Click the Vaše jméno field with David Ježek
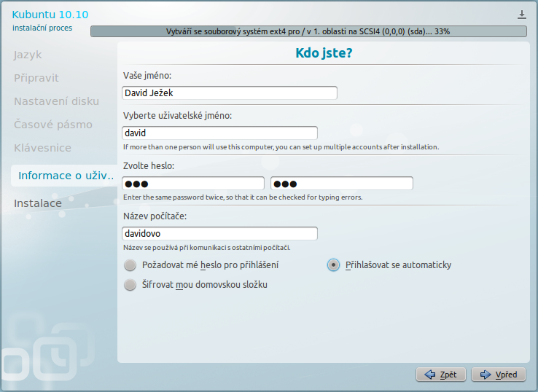538x392 pixels. (230, 93)
